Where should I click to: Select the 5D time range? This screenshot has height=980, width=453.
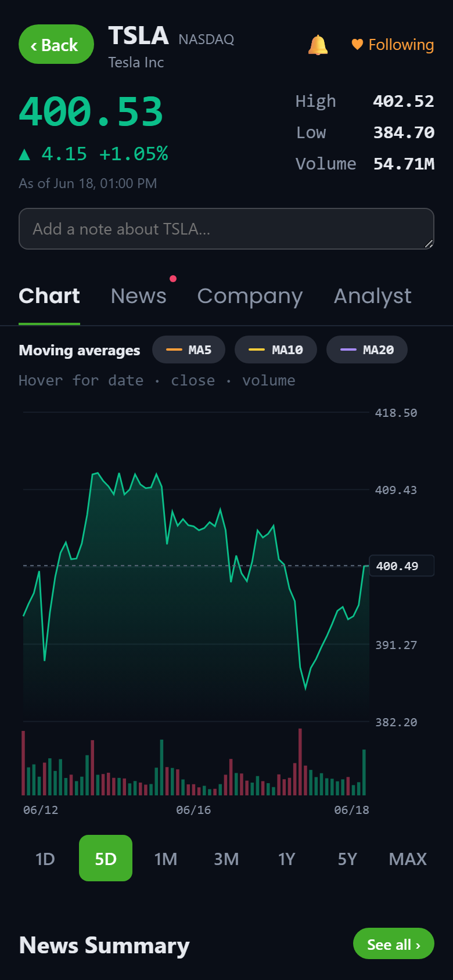coord(106,858)
